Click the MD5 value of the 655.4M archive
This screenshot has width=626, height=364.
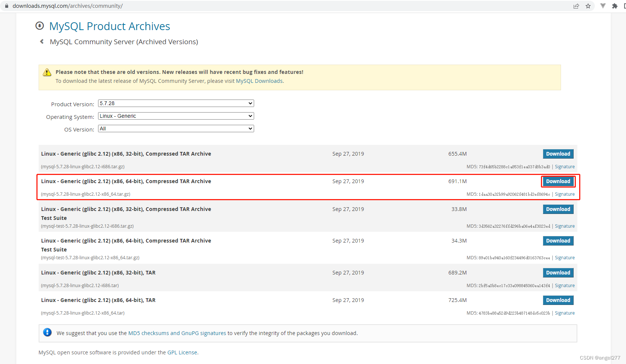514,167
